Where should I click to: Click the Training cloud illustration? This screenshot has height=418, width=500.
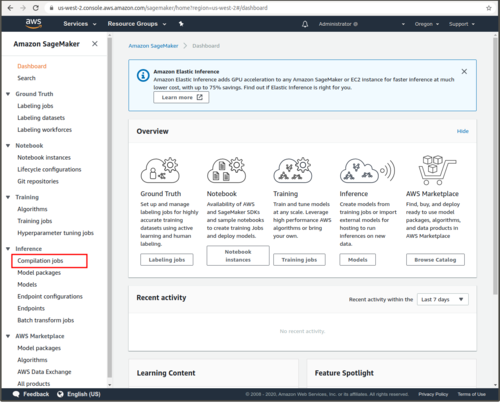click(293, 170)
